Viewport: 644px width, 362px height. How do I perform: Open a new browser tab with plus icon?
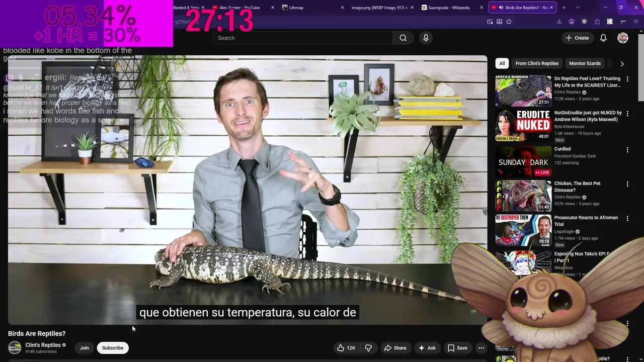pyautogui.click(x=564, y=8)
